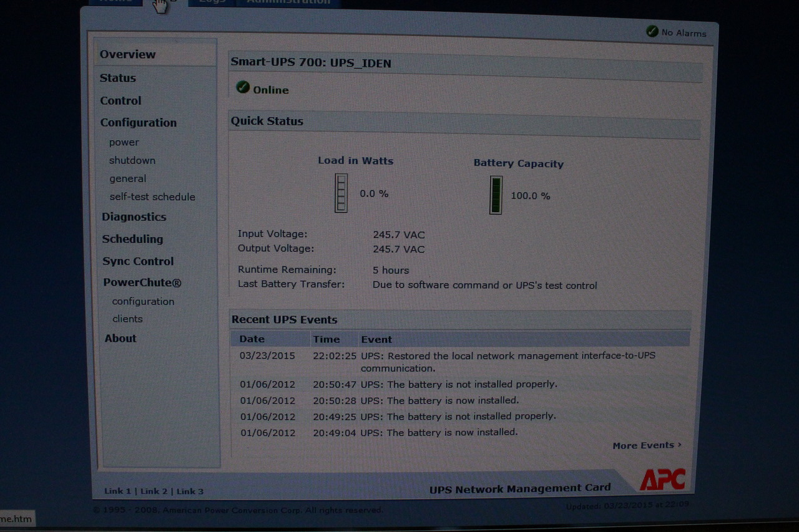Follow Link 1 in the footer
799x532 pixels.
click(117, 491)
